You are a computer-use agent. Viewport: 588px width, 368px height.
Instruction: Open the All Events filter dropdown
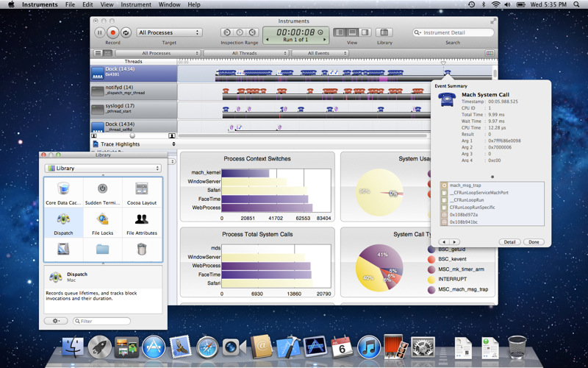point(320,53)
